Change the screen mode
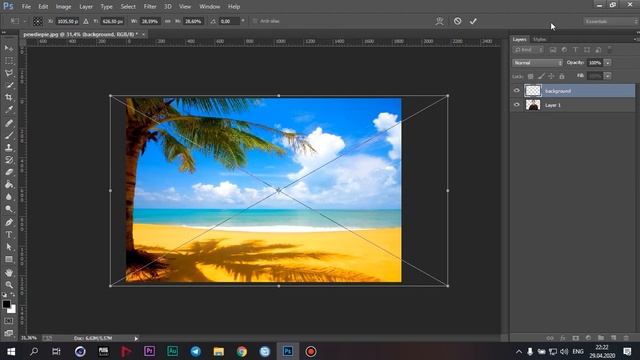Viewport: 640px width, 360px height. (9, 333)
